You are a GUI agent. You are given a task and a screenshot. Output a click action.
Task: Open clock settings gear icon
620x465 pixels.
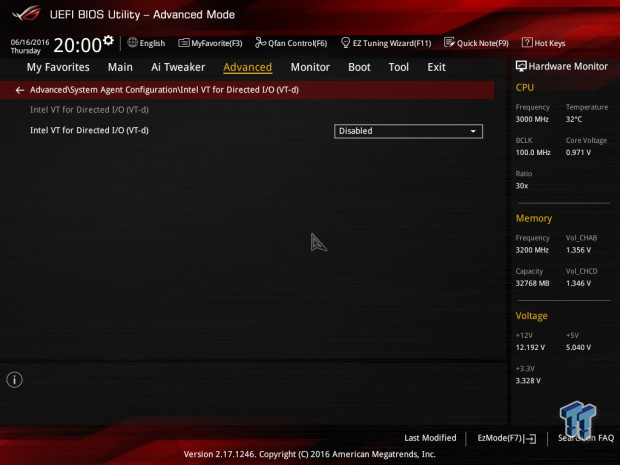[x=108, y=40]
